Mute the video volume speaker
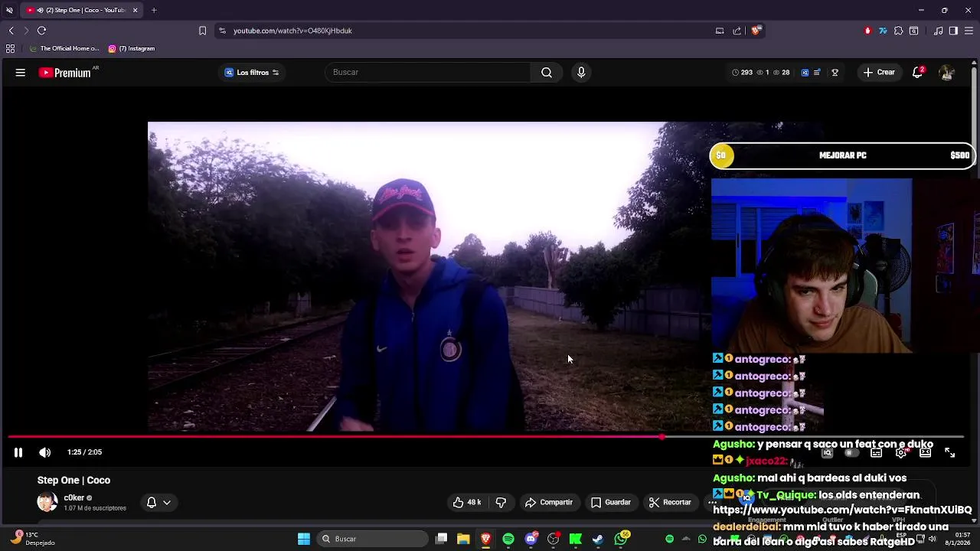The image size is (980, 551). (x=45, y=452)
